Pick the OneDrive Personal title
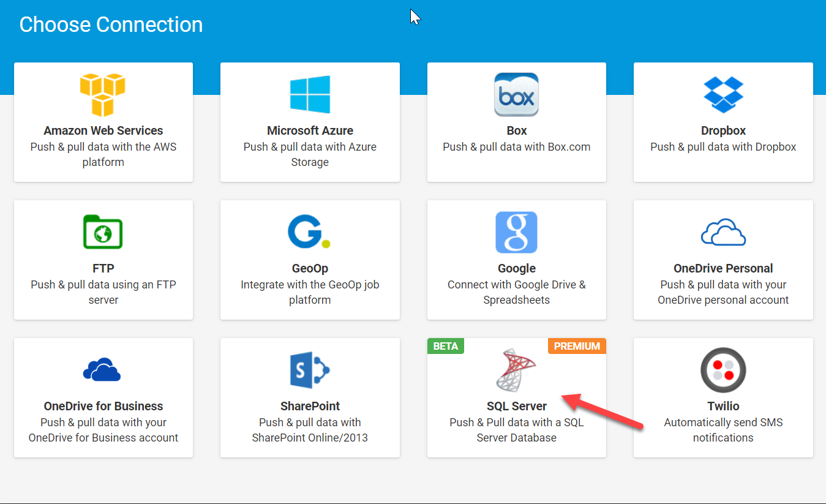The height and width of the screenshot is (504, 826). pyautogui.click(x=723, y=268)
